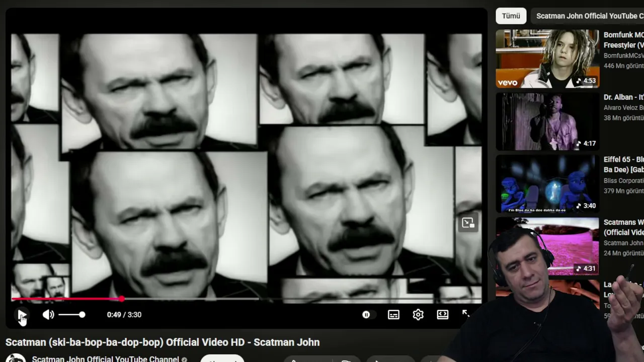
Task: Click the "446 Mn görünt" view count
Action: (x=624, y=66)
